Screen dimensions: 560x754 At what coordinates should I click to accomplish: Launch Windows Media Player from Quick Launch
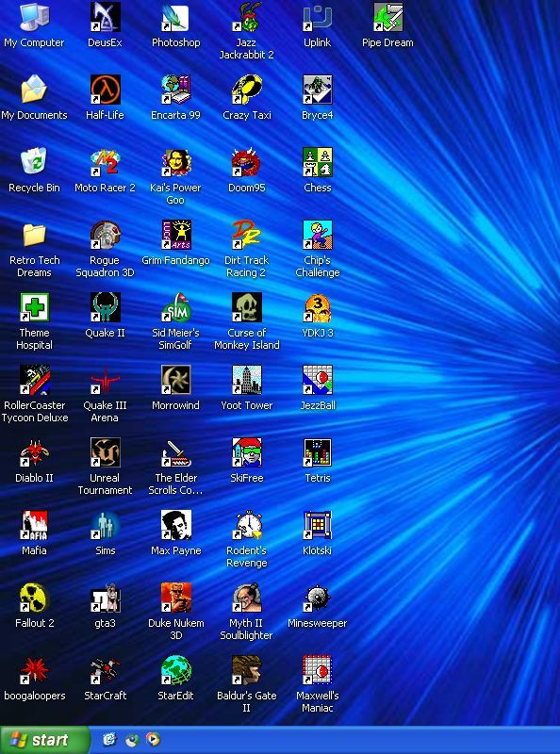click(x=153, y=739)
